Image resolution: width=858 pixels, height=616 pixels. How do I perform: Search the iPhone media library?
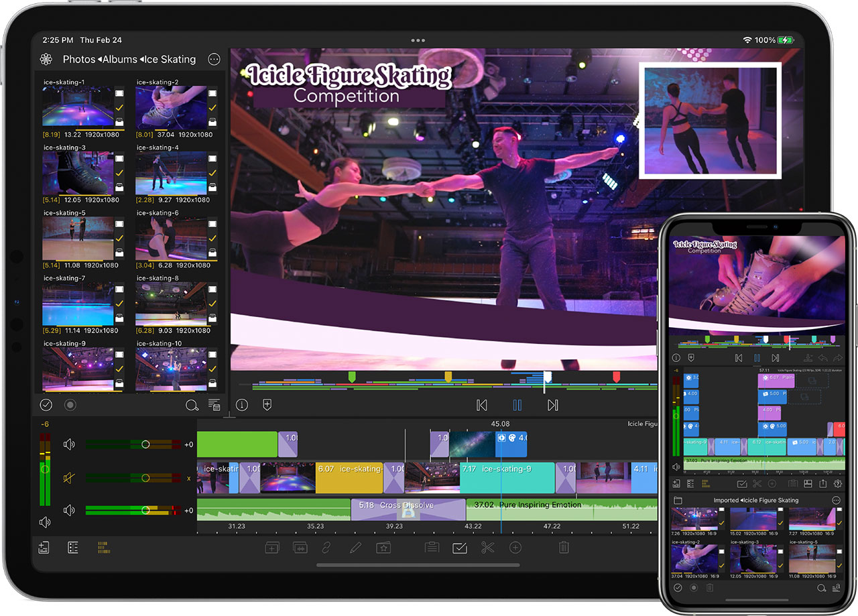[x=821, y=588]
